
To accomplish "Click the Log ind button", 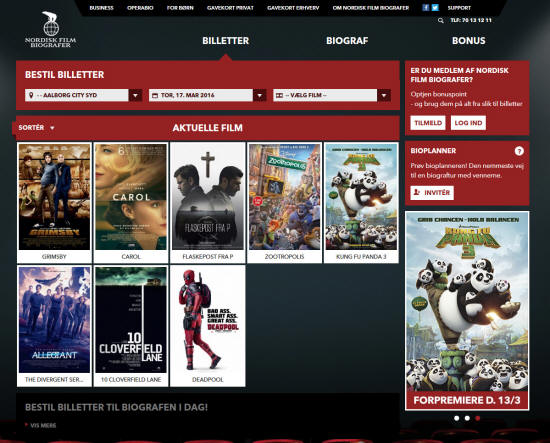I will [468, 123].
